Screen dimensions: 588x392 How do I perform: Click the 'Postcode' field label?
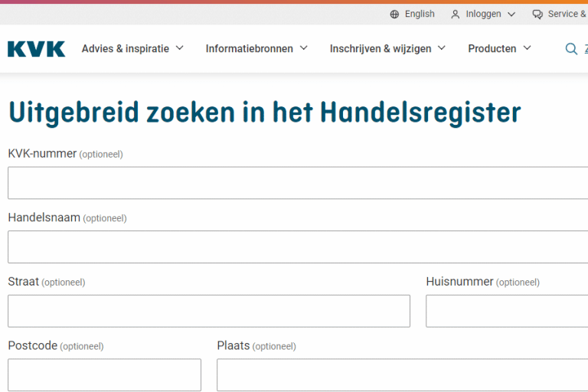pyautogui.click(x=33, y=345)
